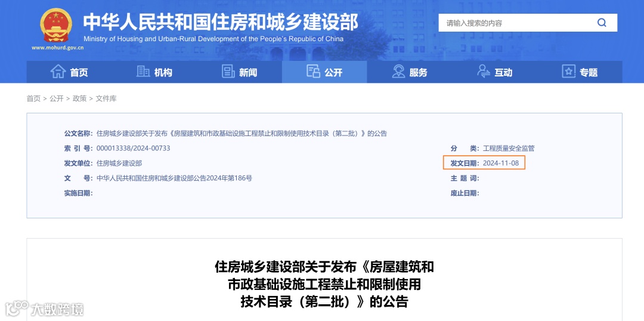
Task: Click the national emblem logo
Action: pyautogui.click(x=56, y=24)
